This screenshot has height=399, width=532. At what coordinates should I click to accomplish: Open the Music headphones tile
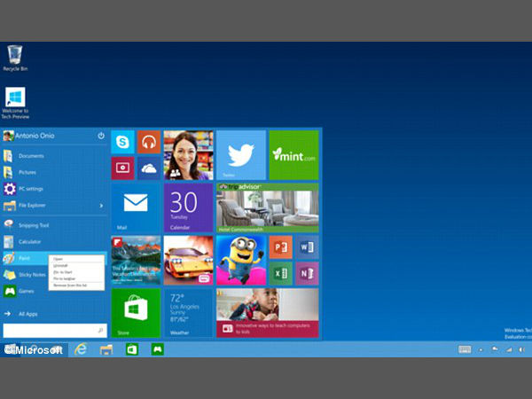[148, 142]
